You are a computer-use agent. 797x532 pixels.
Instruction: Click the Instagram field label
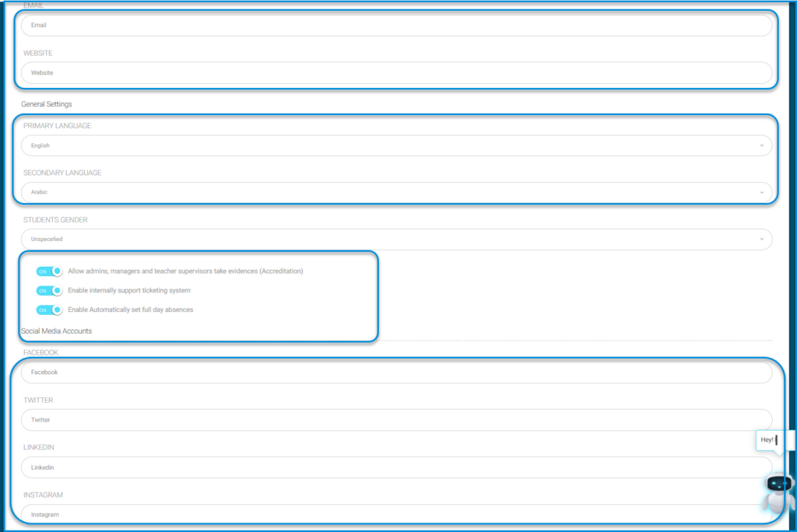(44, 495)
